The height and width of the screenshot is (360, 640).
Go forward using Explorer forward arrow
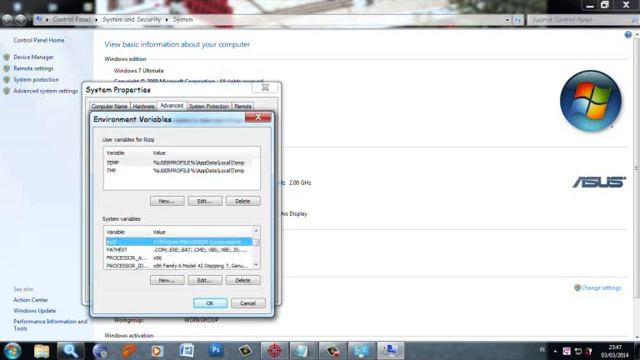click(x=20, y=19)
